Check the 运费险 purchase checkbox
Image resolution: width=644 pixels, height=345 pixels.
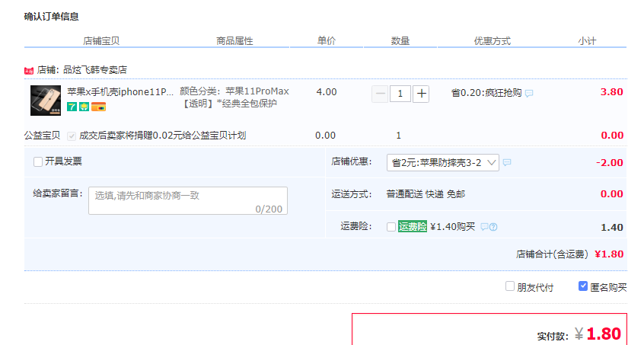pos(391,227)
